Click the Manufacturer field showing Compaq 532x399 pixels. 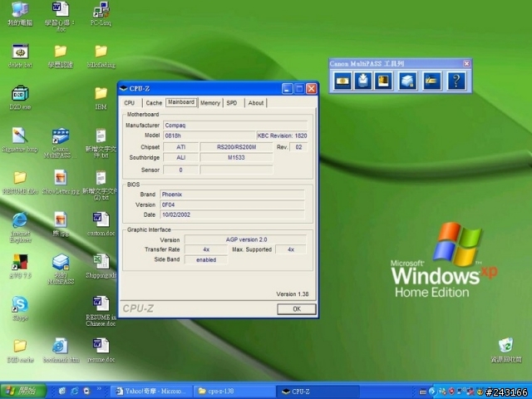pyautogui.click(x=235, y=126)
